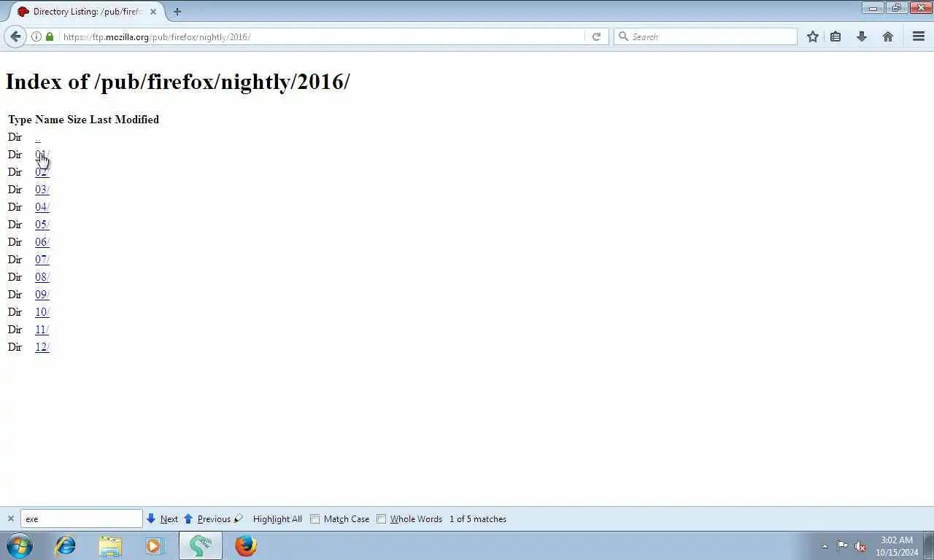Open Windows Explorer folder in taskbar
The height and width of the screenshot is (560, 934).
(110, 545)
